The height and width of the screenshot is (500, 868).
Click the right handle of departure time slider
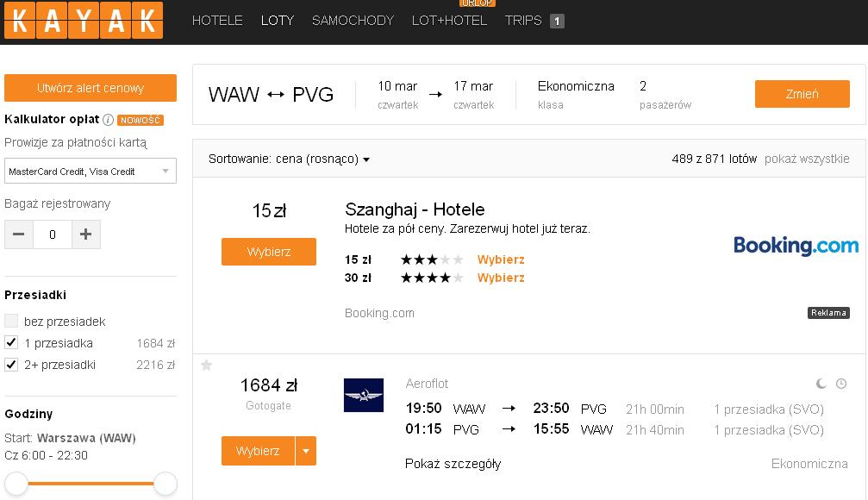pos(165,484)
